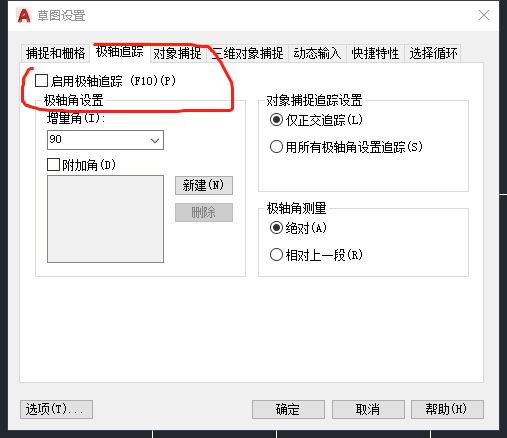Click the 取消 button
This screenshot has height=438, width=507.
(x=368, y=409)
